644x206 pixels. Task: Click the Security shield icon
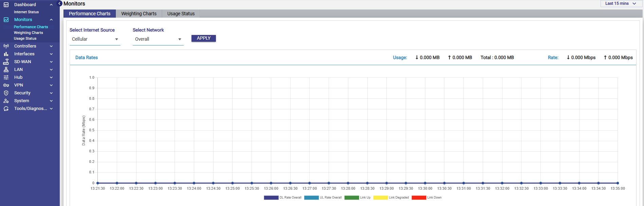pyautogui.click(x=6, y=93)
